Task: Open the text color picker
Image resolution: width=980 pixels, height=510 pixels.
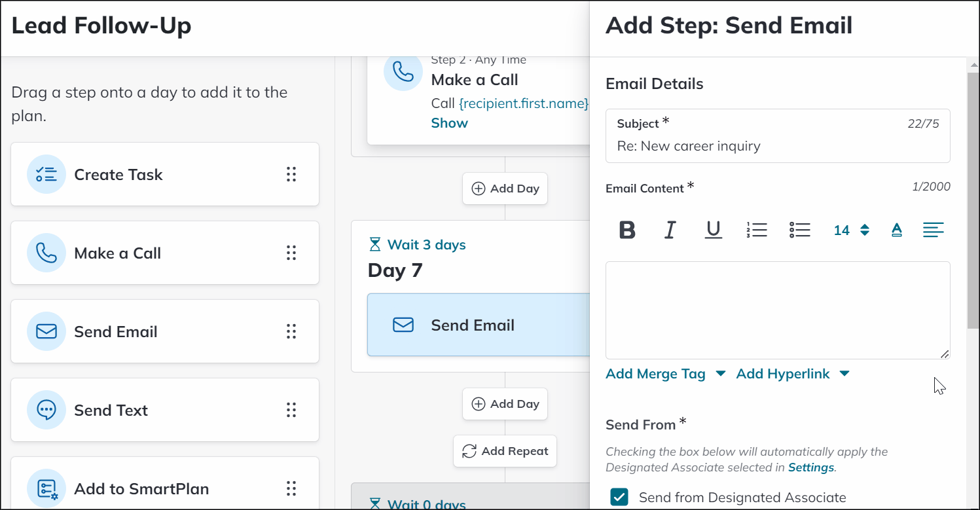Action: 897,230
